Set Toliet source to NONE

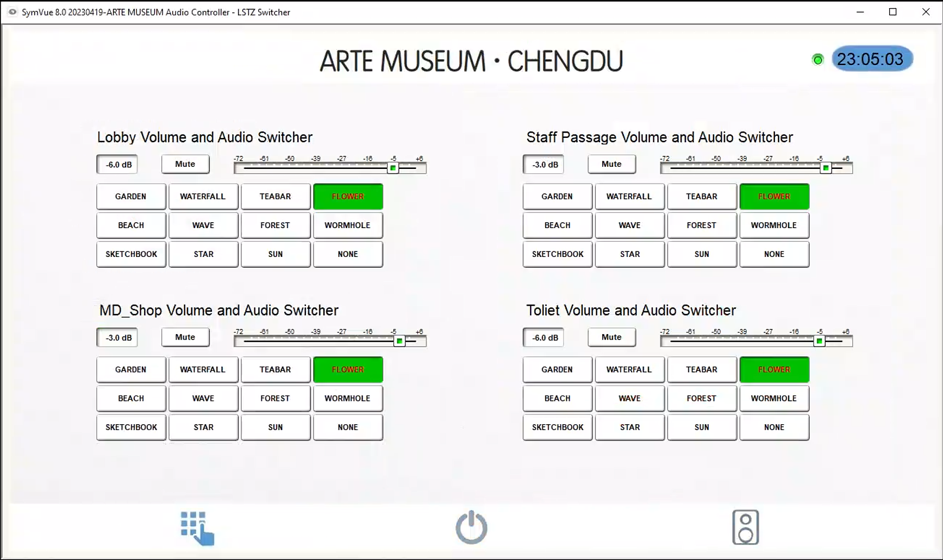774,427
